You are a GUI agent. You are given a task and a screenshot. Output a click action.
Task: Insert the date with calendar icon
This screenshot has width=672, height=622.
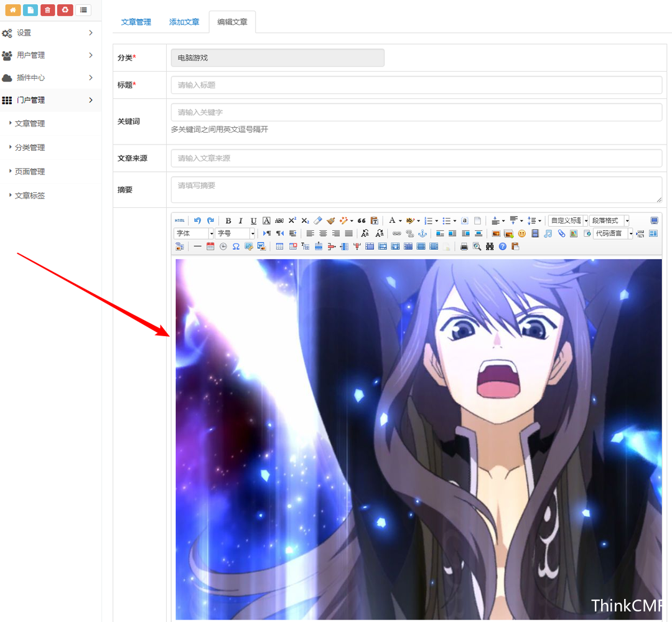(210, 246)
